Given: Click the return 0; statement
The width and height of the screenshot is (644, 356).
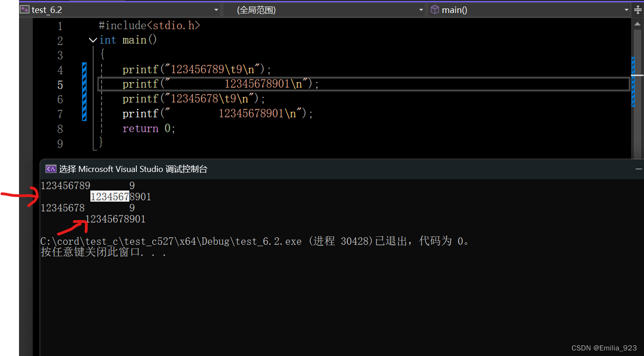Looking at the screenshot, I should click(x=149, y=128).
